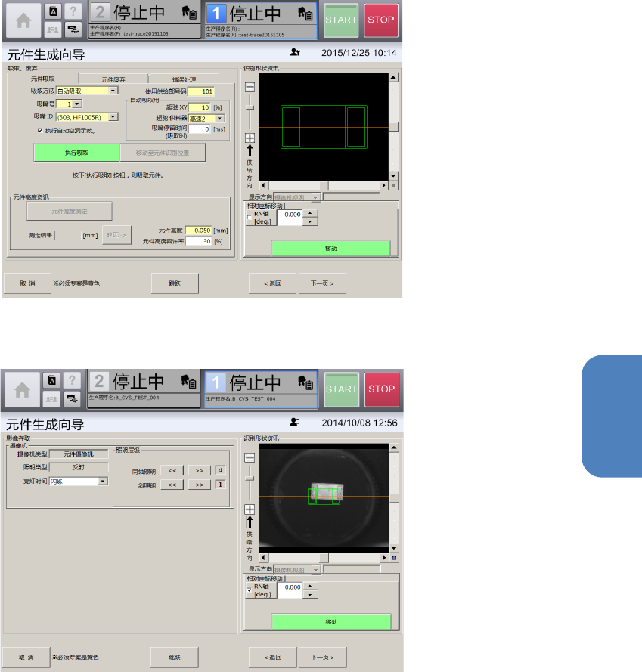Screen dimensions: 642x672
Task: Open the 吸嘴号 dropdown showing 1
Action: pos(77,104)
